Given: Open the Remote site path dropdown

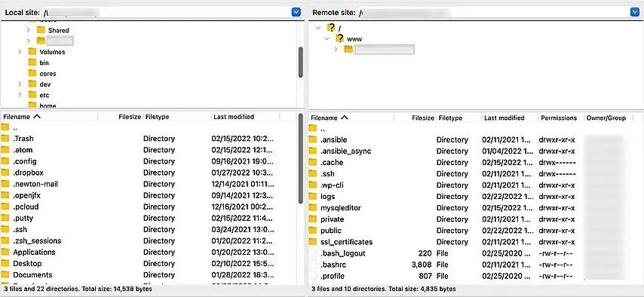Looking at the screenshot, I should pyautogui.click(x=634, y=13).
